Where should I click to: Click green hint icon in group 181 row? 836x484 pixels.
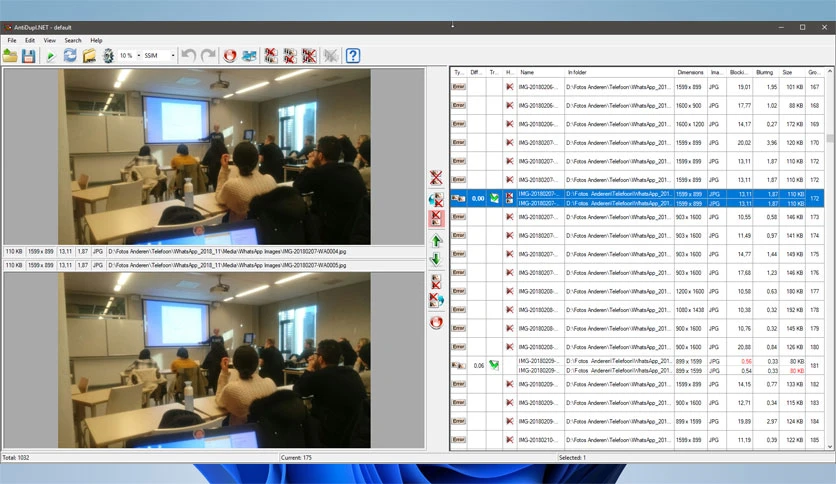tap(494, 365)
